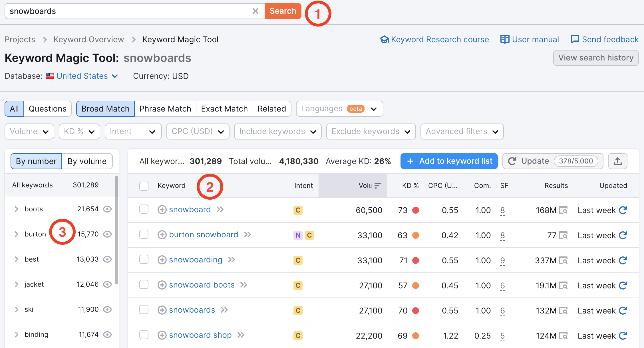This screenshot has height=348, width=644.
Task: Select the By volume tab
Action: click(x=87, y=161)
